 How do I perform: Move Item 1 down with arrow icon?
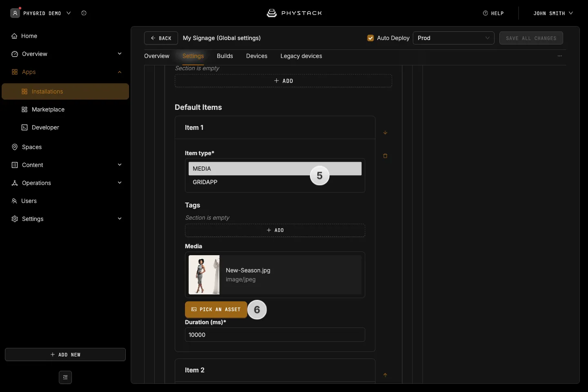pyautogui.click(x=385, y=133)
